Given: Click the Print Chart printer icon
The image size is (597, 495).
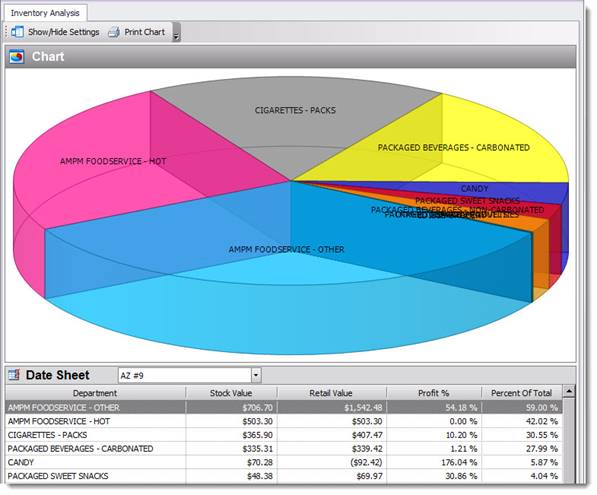Looking at the screenshot, I should 114,32.
